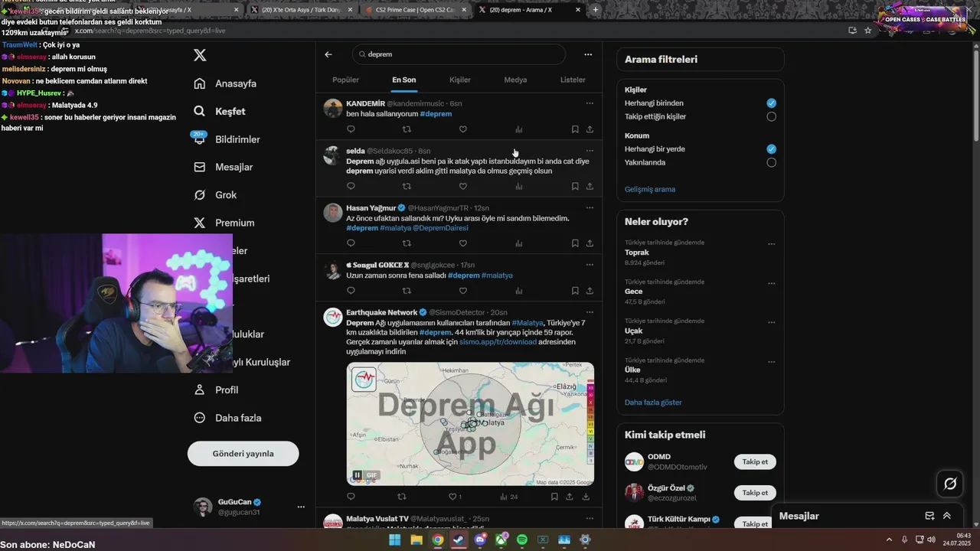This screenshot has height=551, width=980.
Task: Open options for the Toprak trend
Action: 771,245
